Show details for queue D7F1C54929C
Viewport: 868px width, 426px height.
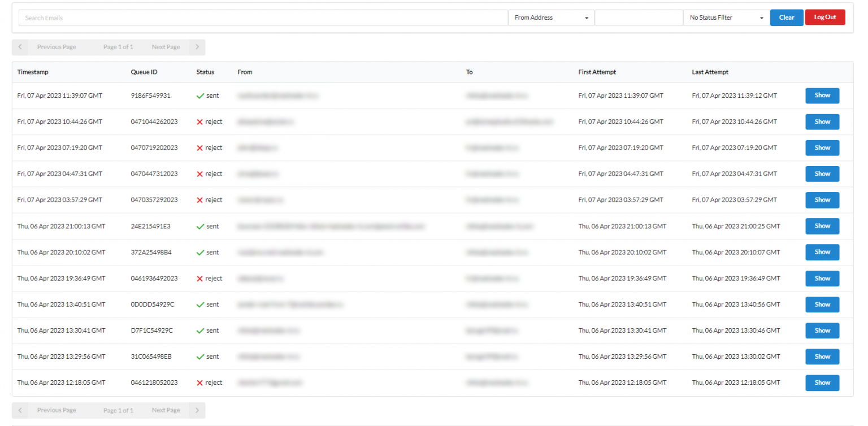822,331
